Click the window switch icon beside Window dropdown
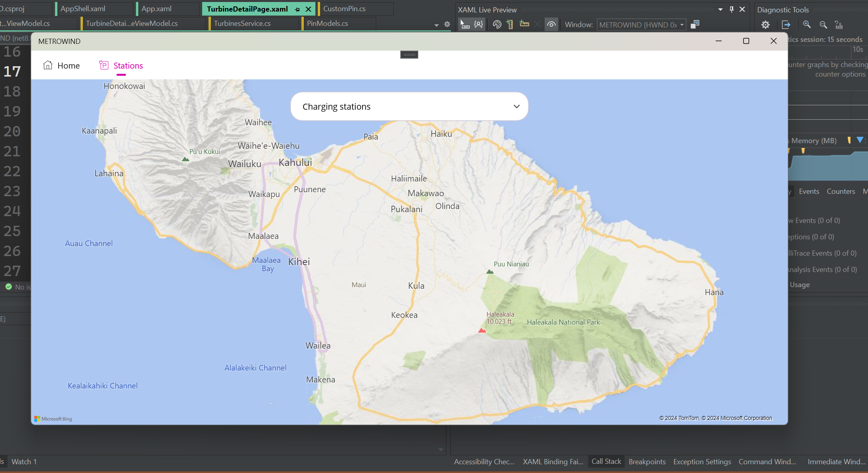This screenshot has height=473, width=868. point(695,25)
